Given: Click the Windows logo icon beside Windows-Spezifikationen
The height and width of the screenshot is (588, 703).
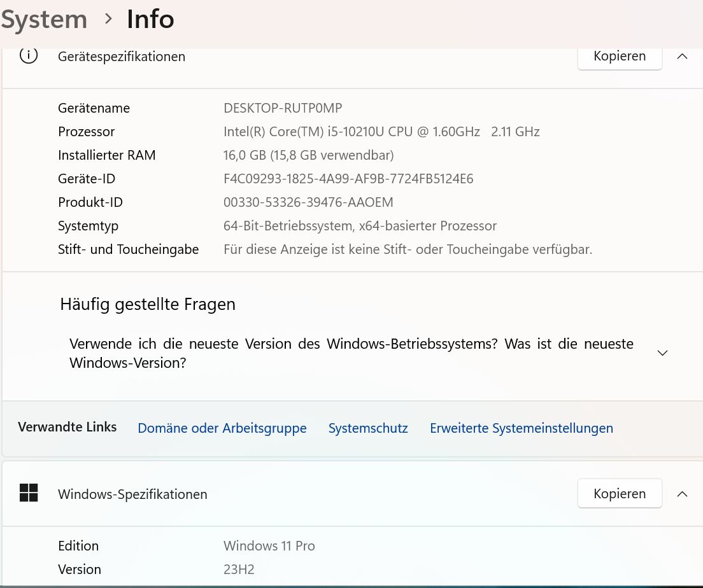Looking at the screenshot, I should 29,493.
